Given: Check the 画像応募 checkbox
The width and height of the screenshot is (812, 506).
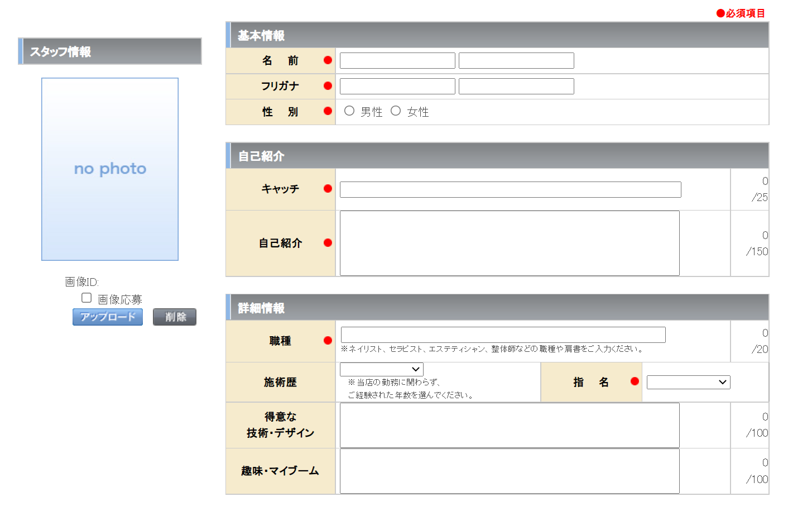Looking at the screenshot, I should pos(87,298).
